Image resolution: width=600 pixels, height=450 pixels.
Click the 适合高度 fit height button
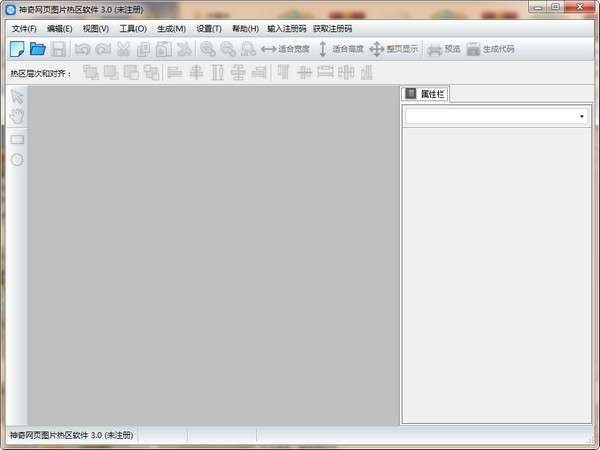pos(341,49)
